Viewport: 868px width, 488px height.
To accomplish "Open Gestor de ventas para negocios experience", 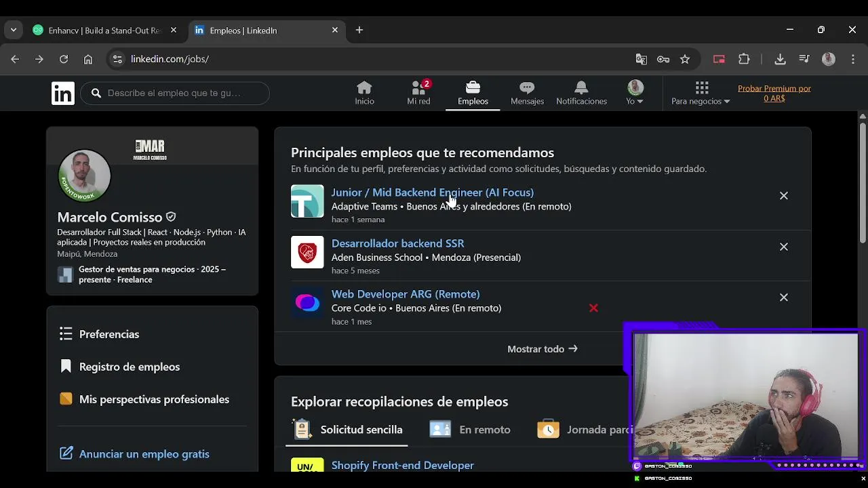I will point(142,274).
